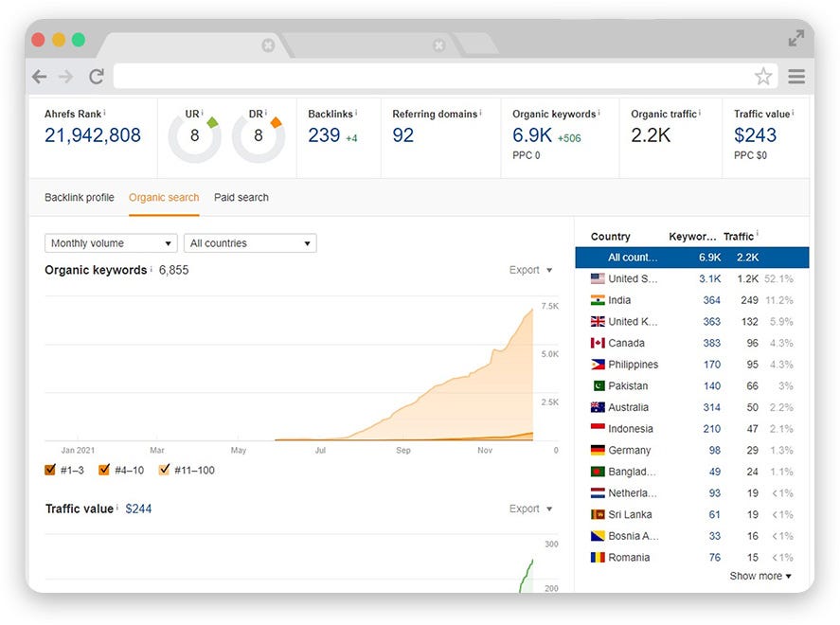Click Romania's 76 keywords value

715,557
